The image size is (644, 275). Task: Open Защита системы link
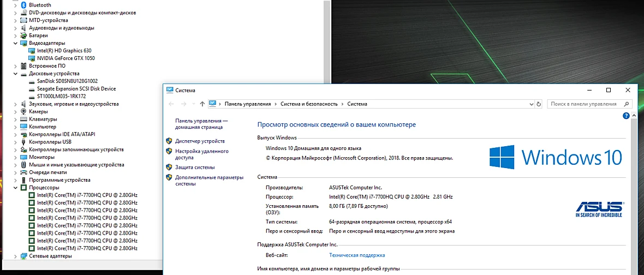tap(195, 168)
